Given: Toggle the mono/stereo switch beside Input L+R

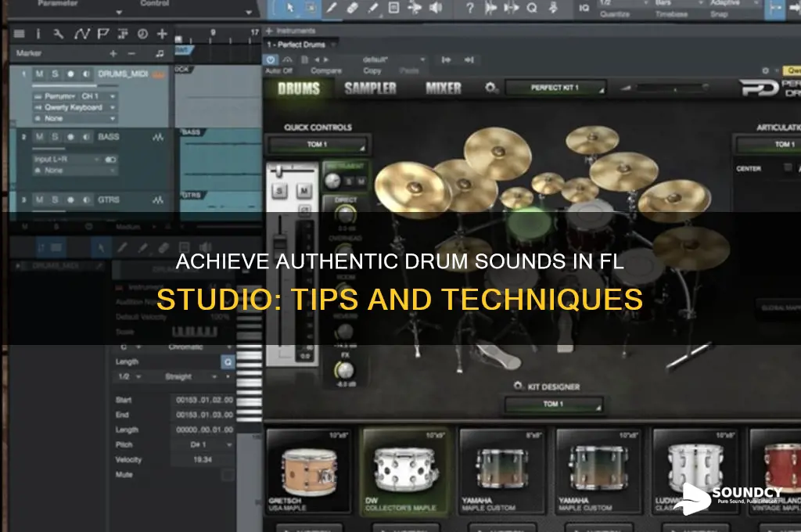Looking at the screenshot, I should click(x=111, y=160).
